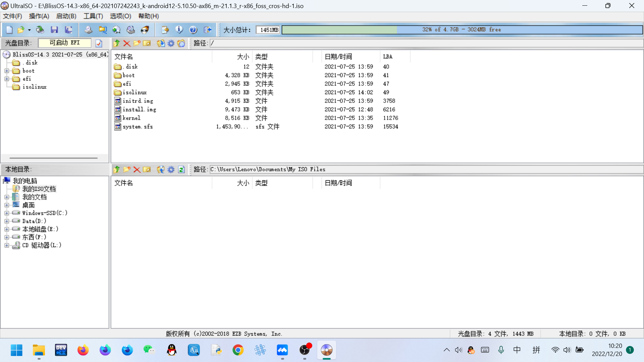Open the 文件(F) menu
This screenshot has height=362, width=644.
[12, 16]
